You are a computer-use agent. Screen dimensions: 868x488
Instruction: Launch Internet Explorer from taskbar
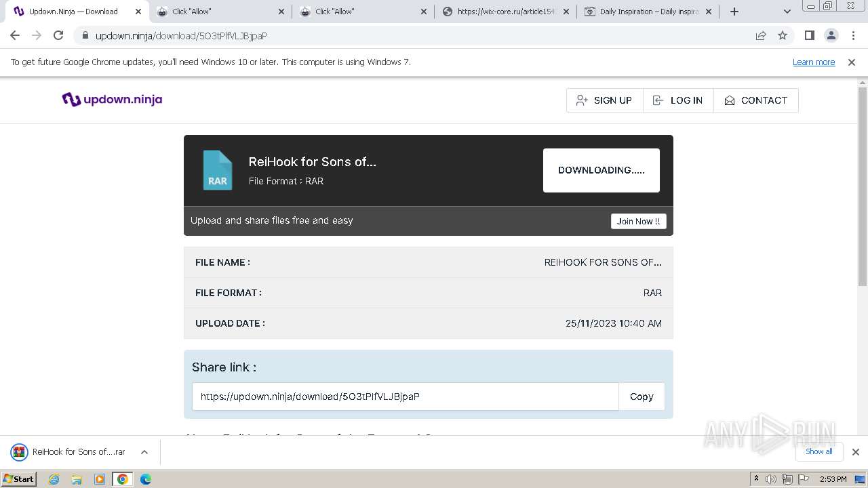point(54,479)
